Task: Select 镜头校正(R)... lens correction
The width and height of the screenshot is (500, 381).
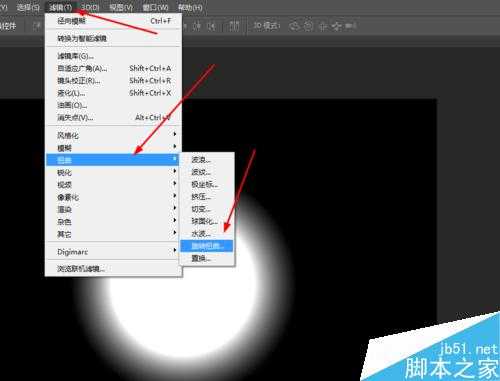Action: (114, 81)
